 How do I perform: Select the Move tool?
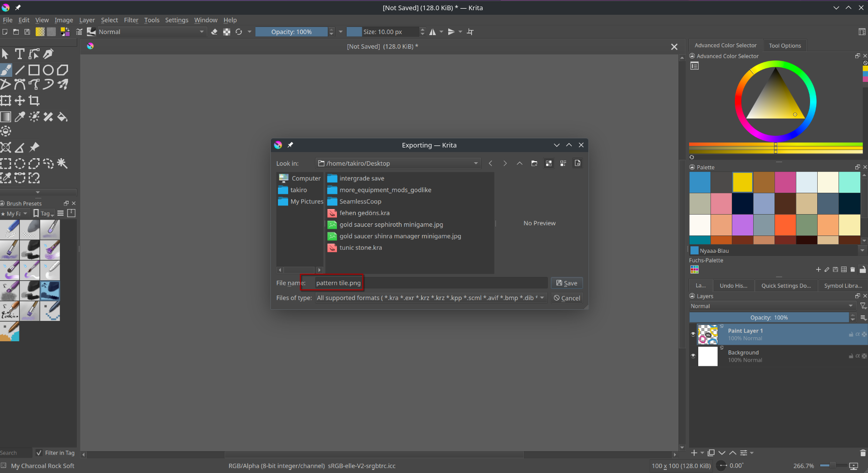click(x=20, y=101)
